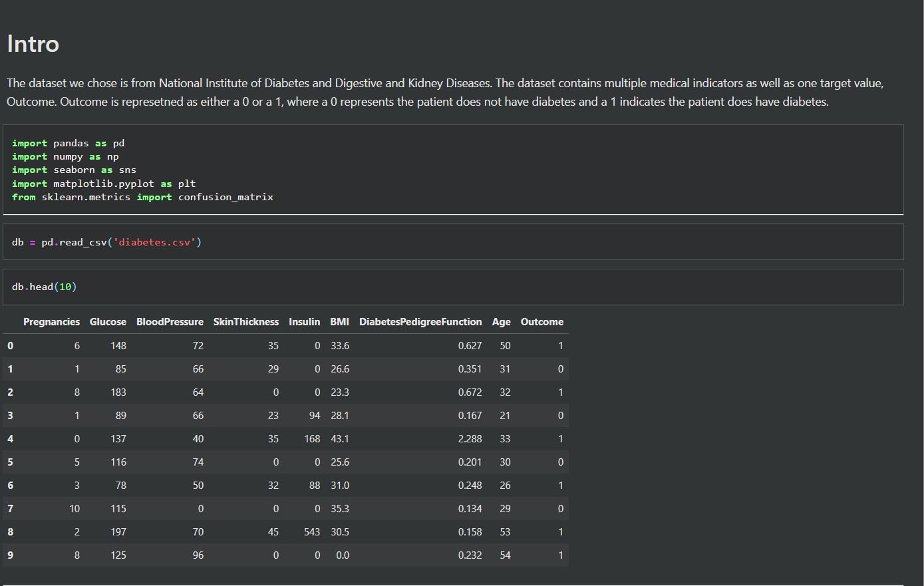This screenshot has height=586, width=924.
Task: Click the Glucose column header
Action: pos(108,322)
